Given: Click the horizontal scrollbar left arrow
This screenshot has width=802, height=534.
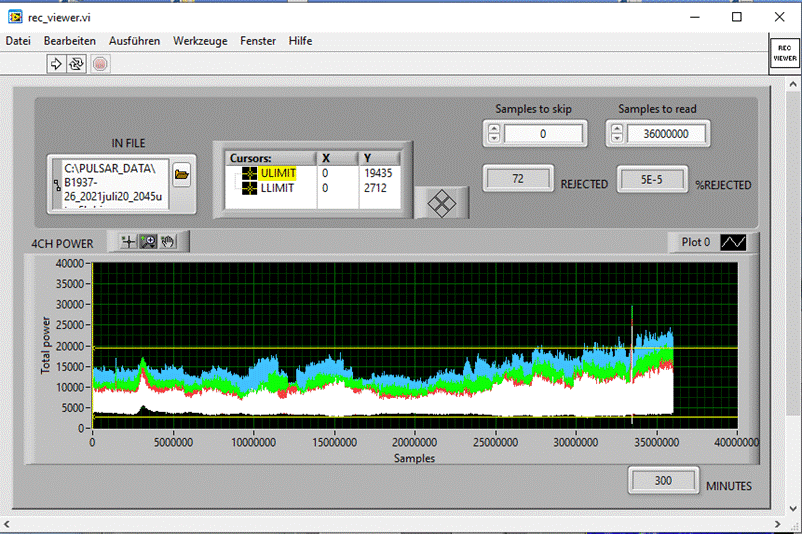Looking at the screenshot, I should [6, 524].
